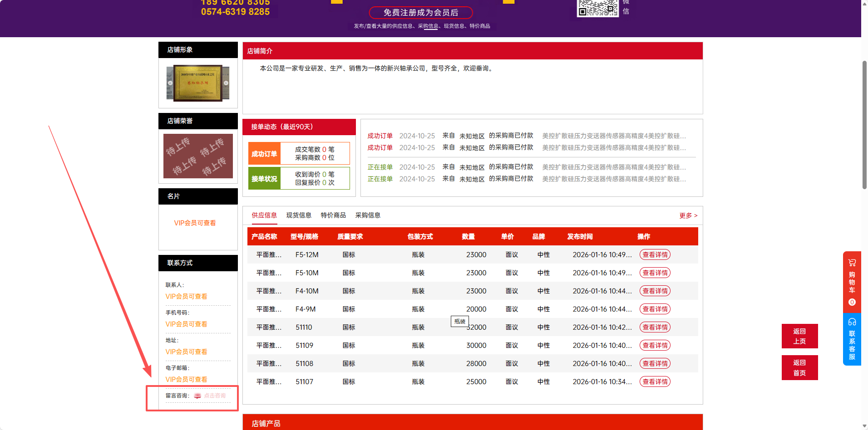Screen dimensions: 868x430
Task: Switch to the 特价商品 tab
Action: point(333,215)
